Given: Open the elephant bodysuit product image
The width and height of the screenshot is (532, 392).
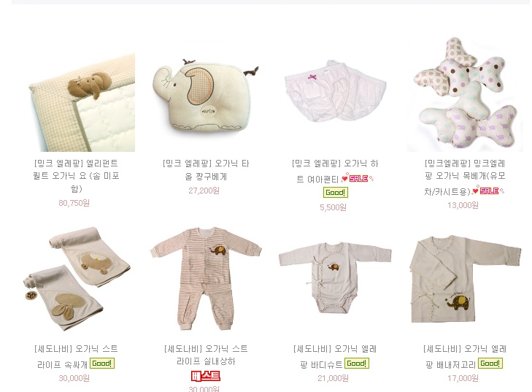Looking at the screenshot, I should tap(335, 277).
